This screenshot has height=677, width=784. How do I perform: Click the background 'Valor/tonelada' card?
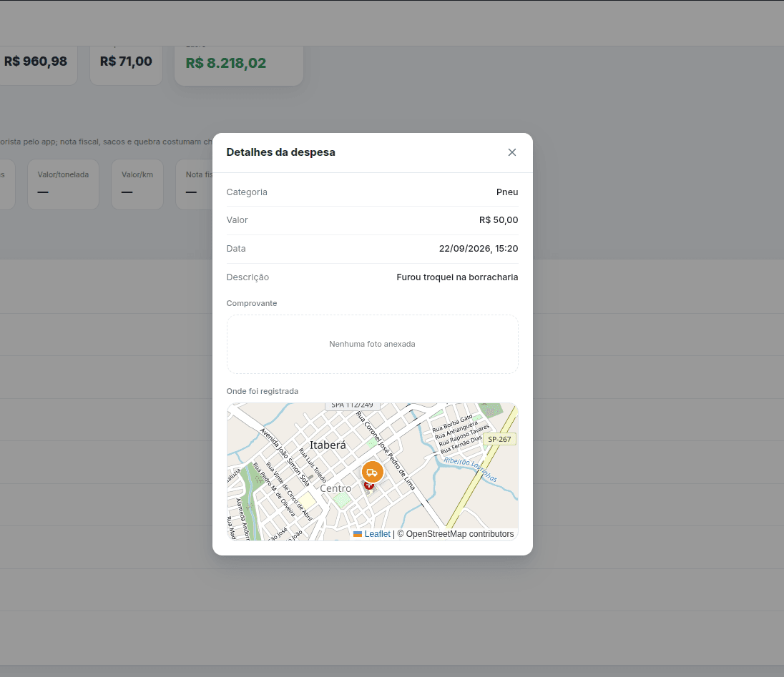click(x=63, y=184)
